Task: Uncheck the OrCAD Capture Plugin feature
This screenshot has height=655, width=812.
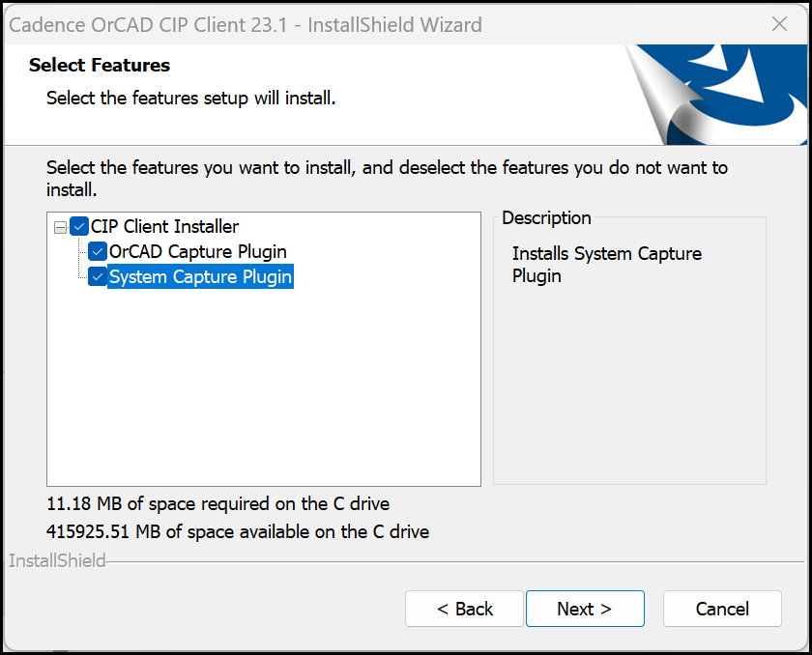Action: [97, 251]
